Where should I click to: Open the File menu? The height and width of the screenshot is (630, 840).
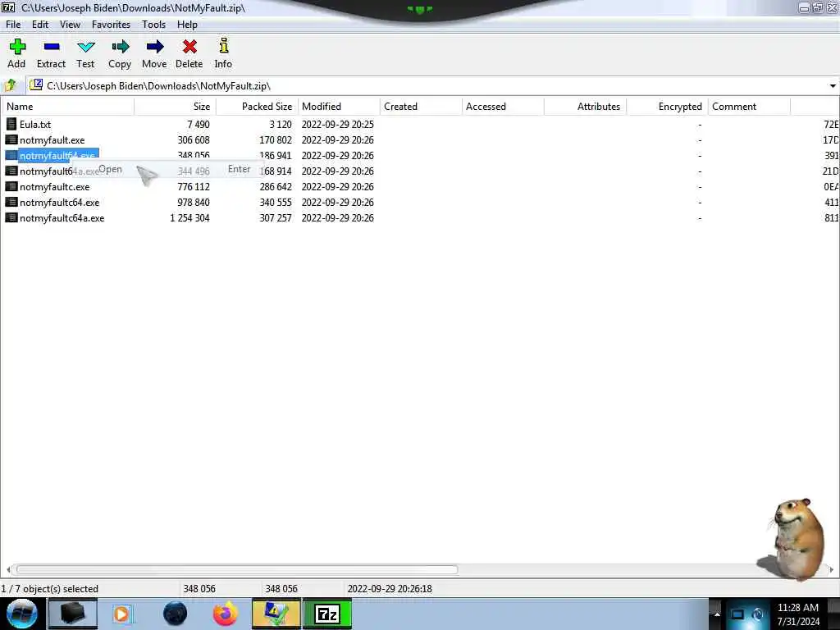tap(13, 25)
